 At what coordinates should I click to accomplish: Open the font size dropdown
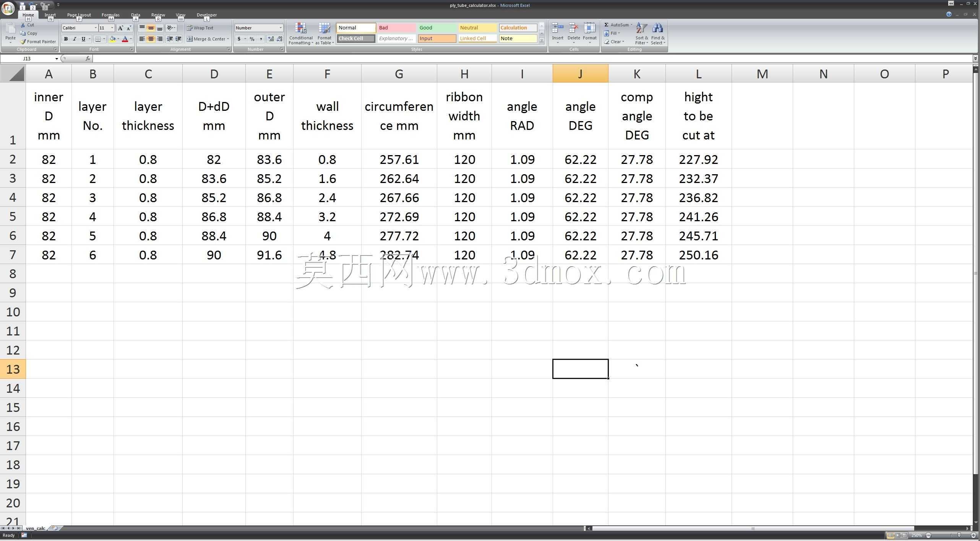(x=112, y=28)
